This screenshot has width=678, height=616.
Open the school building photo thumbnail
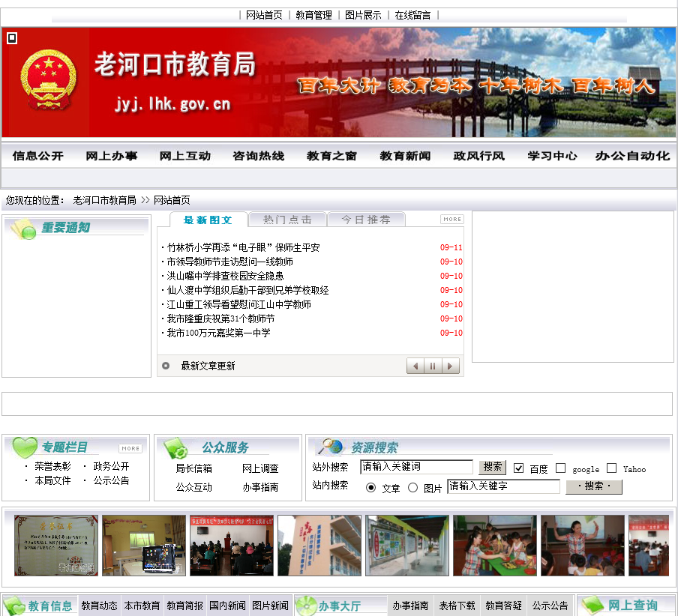coord(319,546)
